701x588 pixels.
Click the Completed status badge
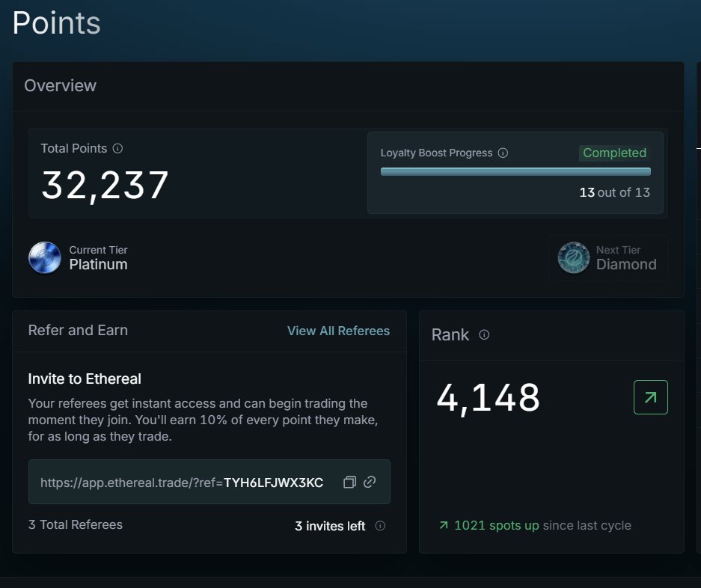[615, 153]
